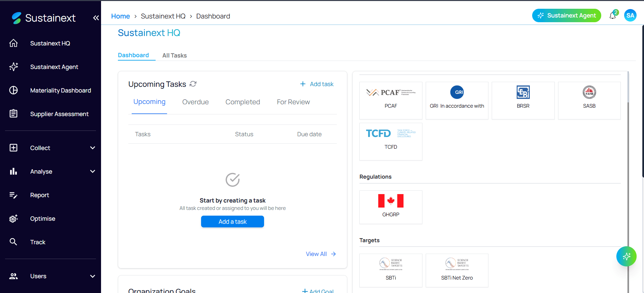Viewport: 644px width, 293px height.
Task: Open the SASB framework card
Action: (x=589, y=100)
